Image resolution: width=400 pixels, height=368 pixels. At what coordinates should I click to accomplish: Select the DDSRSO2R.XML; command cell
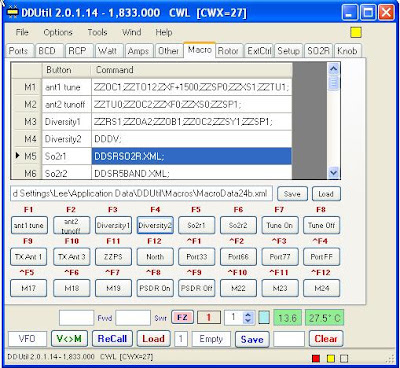tap(192, 156)
